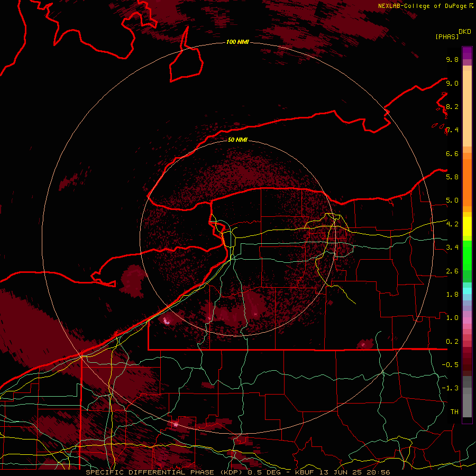Click the 1.0 value on the color scale

(452, 318)
